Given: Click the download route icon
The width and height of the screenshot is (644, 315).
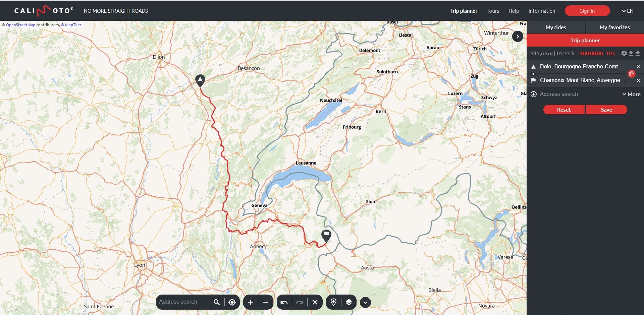Looking at the screenshot, I should (x=638, y=53).
